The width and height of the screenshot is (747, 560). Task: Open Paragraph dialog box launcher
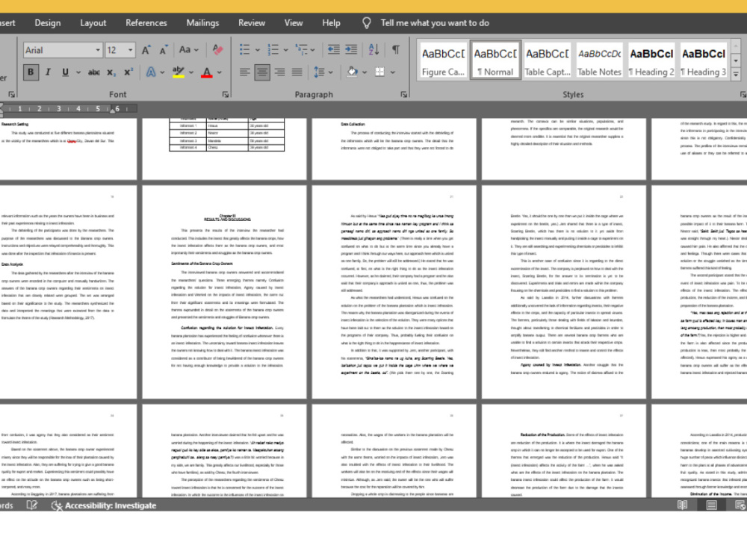(x=403, y=95)
